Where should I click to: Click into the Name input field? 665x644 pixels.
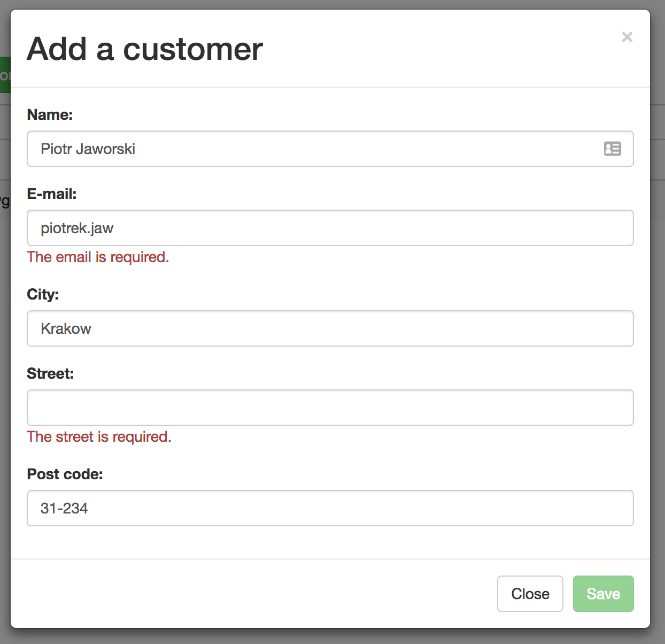(330, 149)
